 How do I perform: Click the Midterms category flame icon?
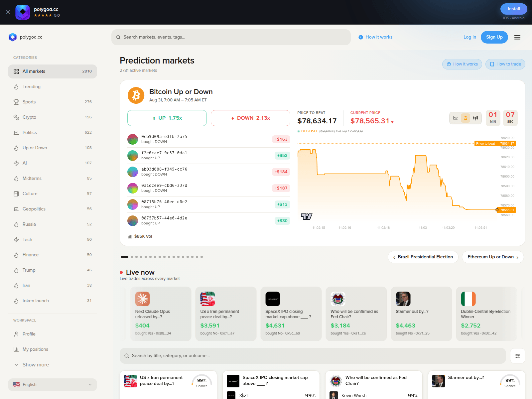click(x=16, y=179)
